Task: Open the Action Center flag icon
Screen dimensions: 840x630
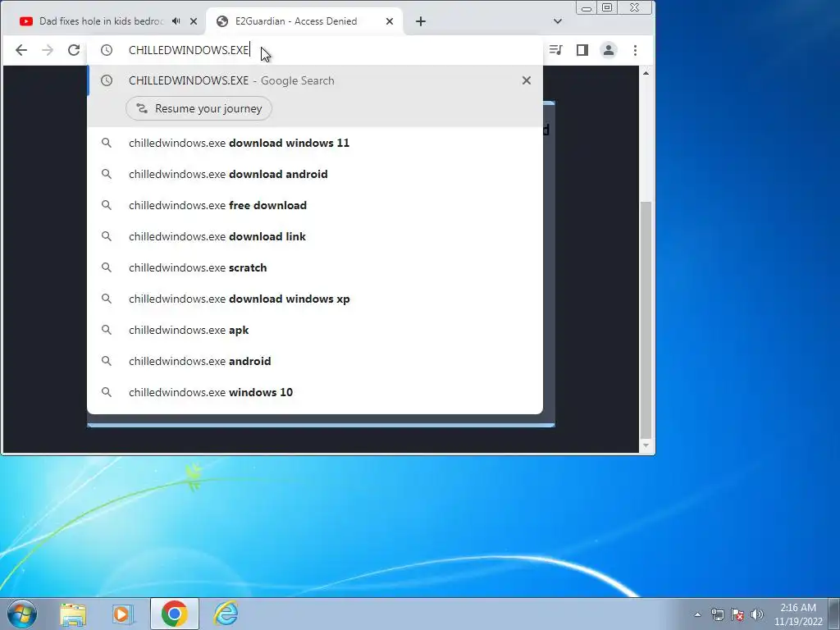Action: 737,614
